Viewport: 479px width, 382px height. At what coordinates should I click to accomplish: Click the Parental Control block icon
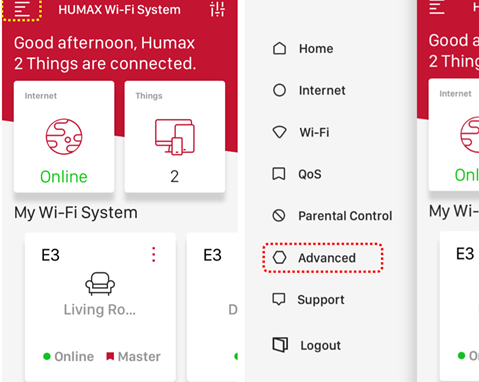pyautogui.click(x=279, y=216)
